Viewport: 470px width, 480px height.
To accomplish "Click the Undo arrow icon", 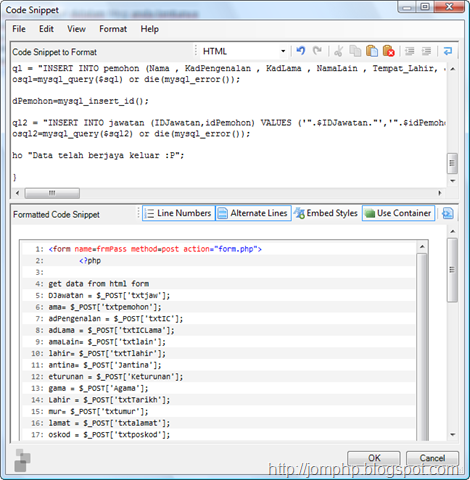I will pos(301,51).
